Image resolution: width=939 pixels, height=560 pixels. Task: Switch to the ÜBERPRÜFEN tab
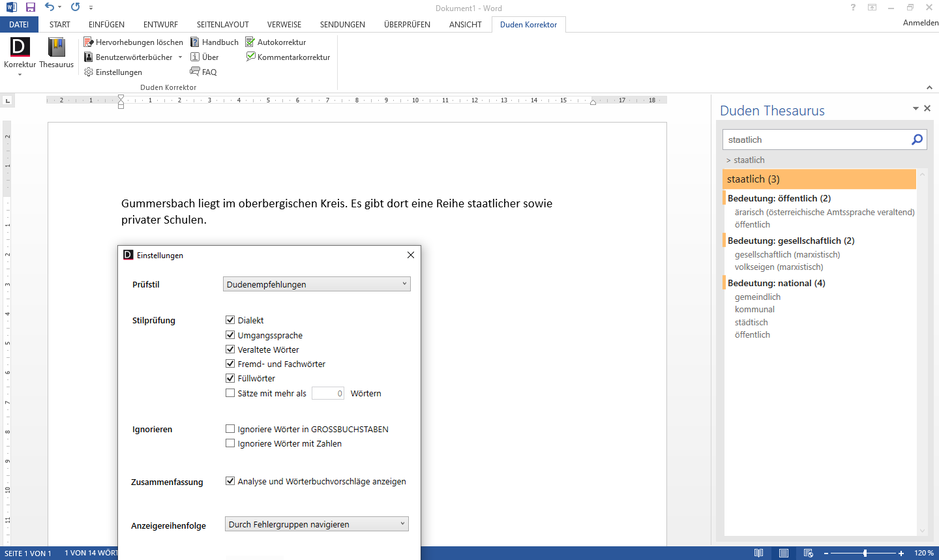pyautogui.click(x=407, y=24)
